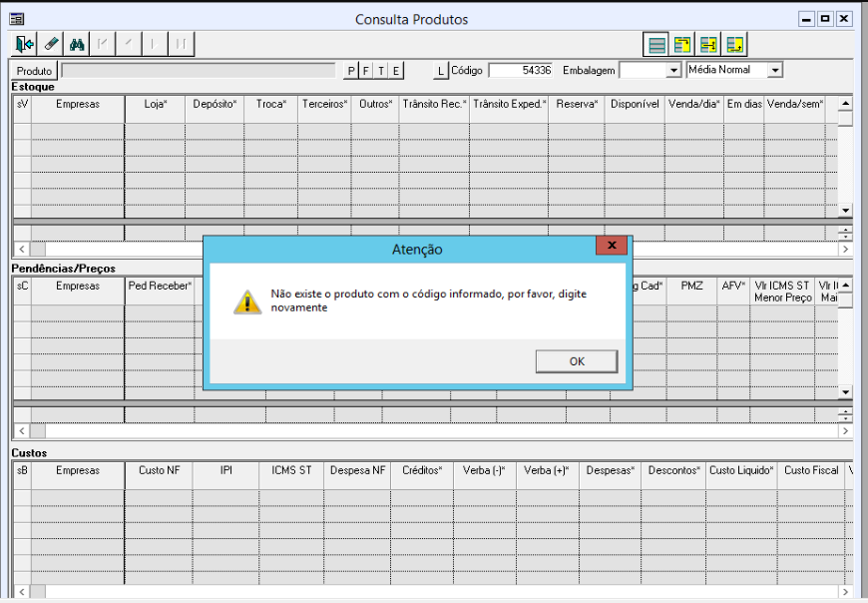The image size is (868, 603).
Task: Go to next record arrow icon
Action: (x=155, y=44)
